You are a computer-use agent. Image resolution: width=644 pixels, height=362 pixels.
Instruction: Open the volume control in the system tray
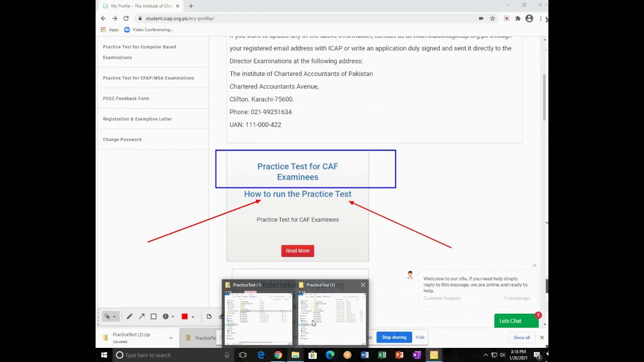pyautogui.click(x=502, y=355)
